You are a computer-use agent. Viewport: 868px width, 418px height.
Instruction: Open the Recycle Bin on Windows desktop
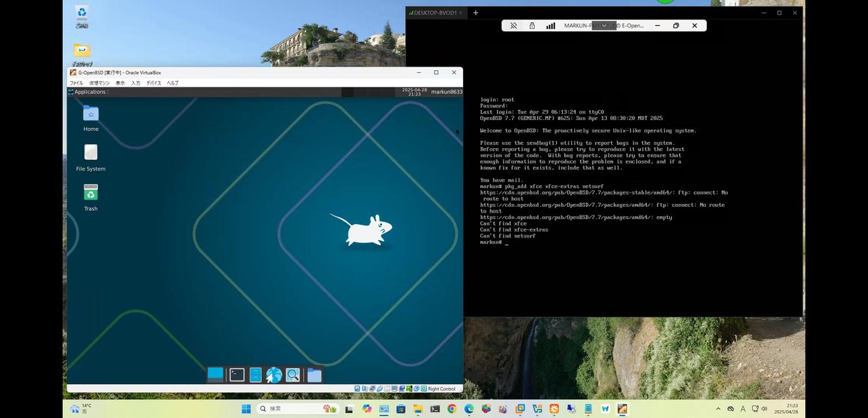82,16
